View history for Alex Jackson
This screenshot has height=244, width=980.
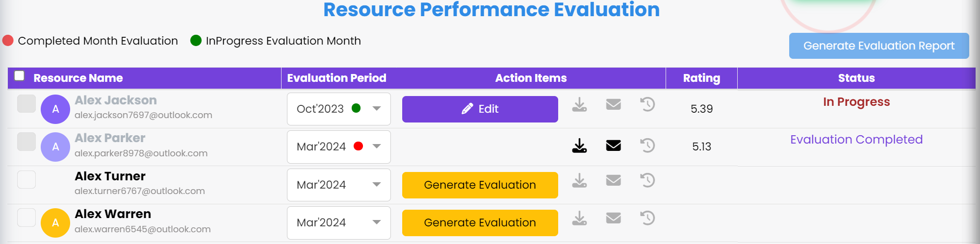647,104
